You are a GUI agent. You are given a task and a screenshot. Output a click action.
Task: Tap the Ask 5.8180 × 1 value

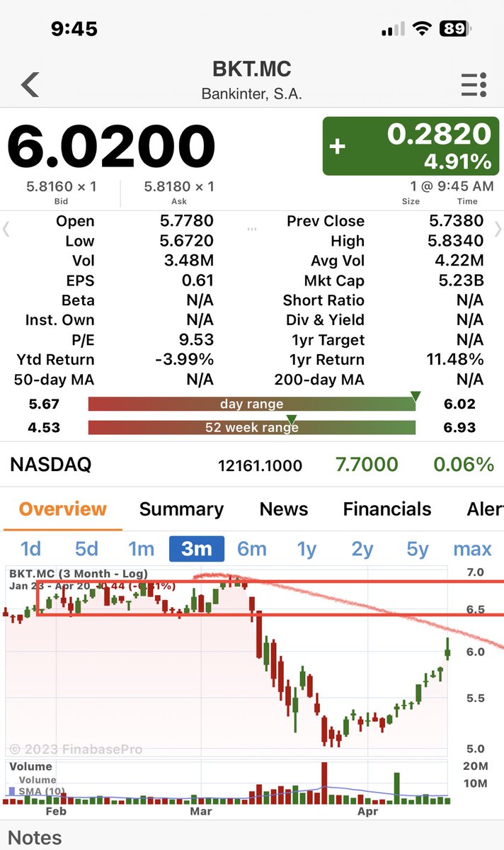[179, 186]
